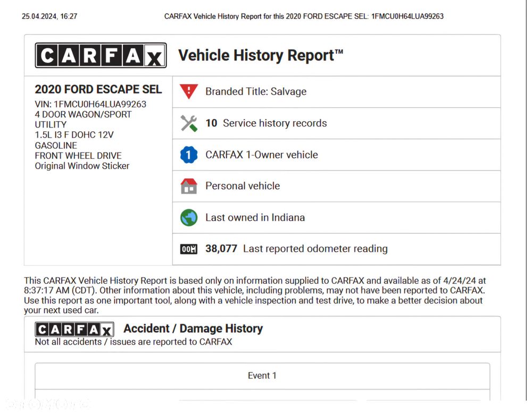Select the CARFAX 1-Owner vehicle row

pos(262,155)
